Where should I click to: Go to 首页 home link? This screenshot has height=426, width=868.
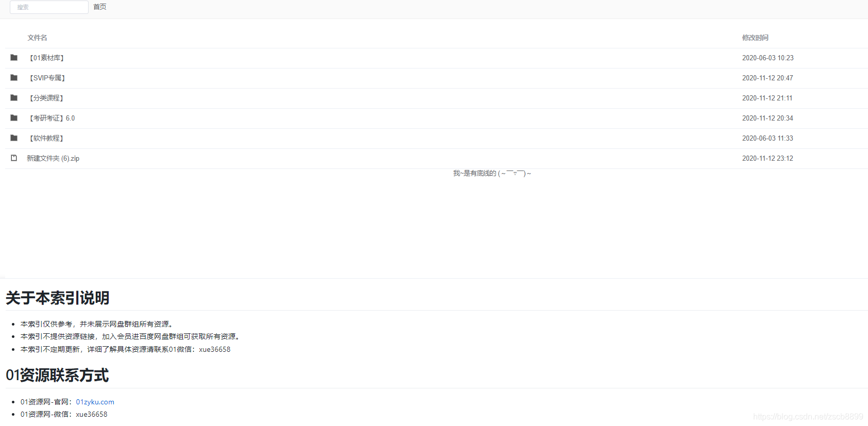coord(100,7)
